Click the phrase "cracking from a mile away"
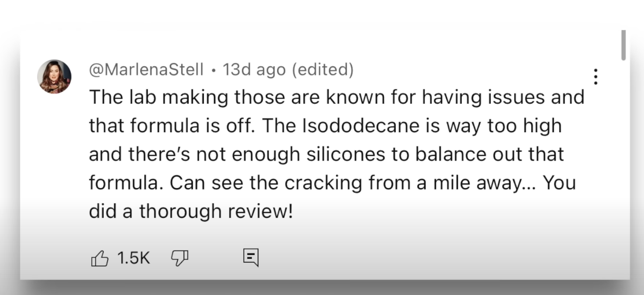644x295 pixels. point(402,183)
